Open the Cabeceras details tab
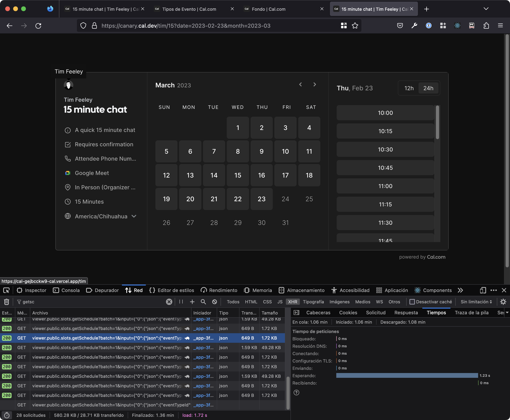 pos(318,313)
